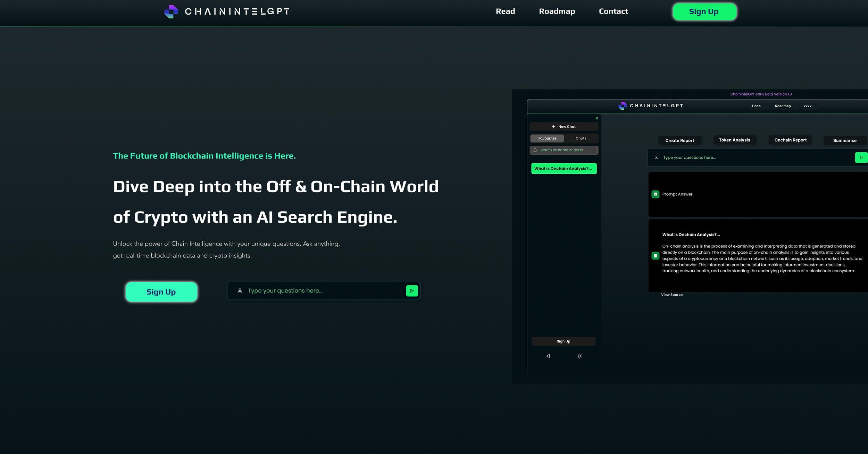This screenshot has width=868, height=454.
Task: Focus the 'Search by name or ticker' field
Action: 564,150
